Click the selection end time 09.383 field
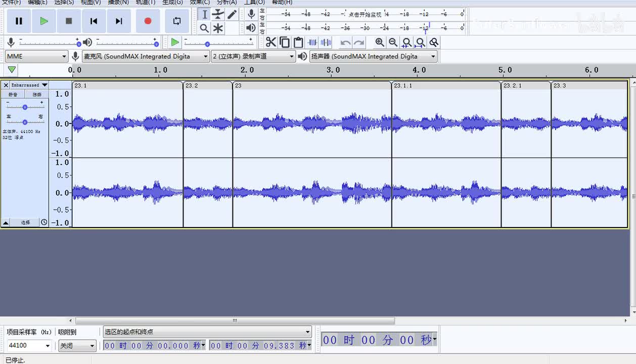Screen dimensions: 636x364 tap(261, 346)
